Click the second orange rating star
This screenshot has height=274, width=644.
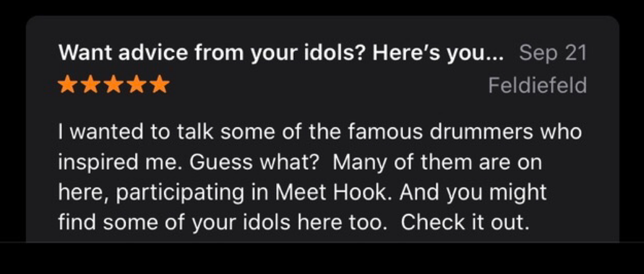[90, 85]
